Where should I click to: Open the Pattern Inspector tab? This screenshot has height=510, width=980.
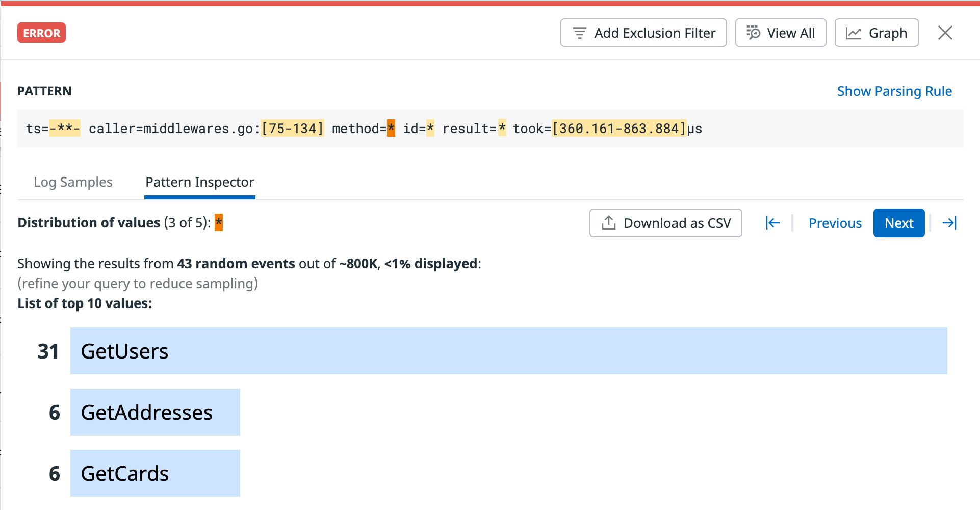pyautogui.click(x=199, y=182)
